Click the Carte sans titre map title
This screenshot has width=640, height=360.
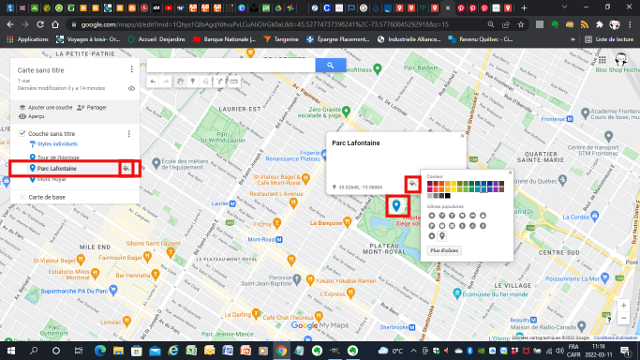point(41,70)
